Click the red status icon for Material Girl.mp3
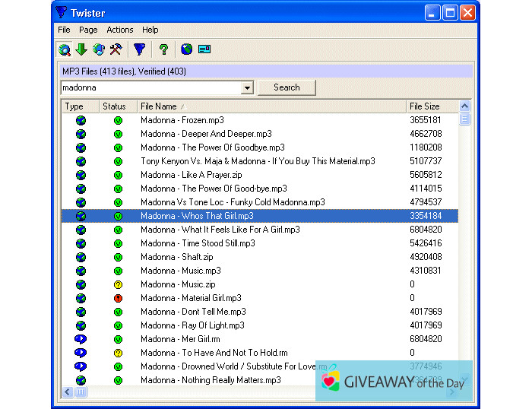532x409 pixels. [118, 298]
